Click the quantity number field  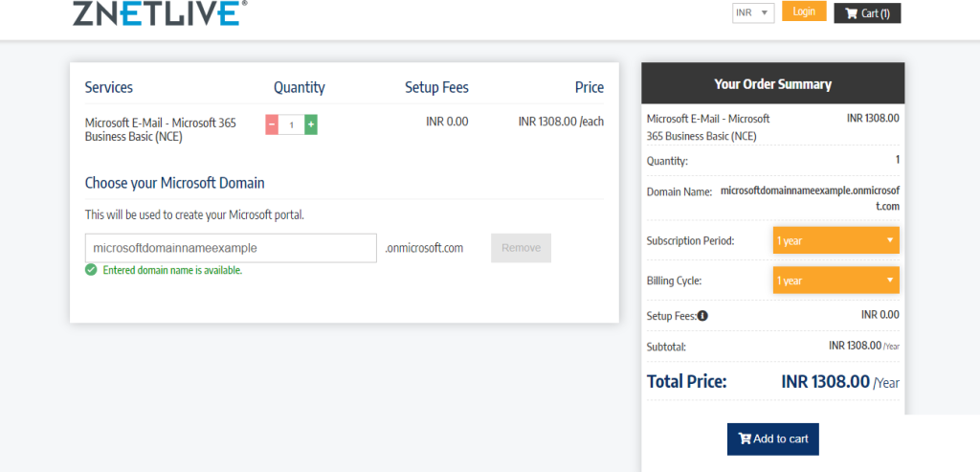tap(291, 124)
